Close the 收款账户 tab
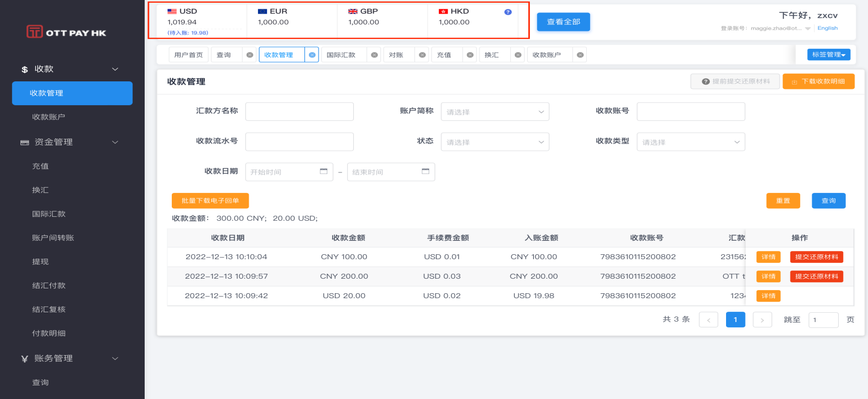The image size is (868, 399). 580,55
